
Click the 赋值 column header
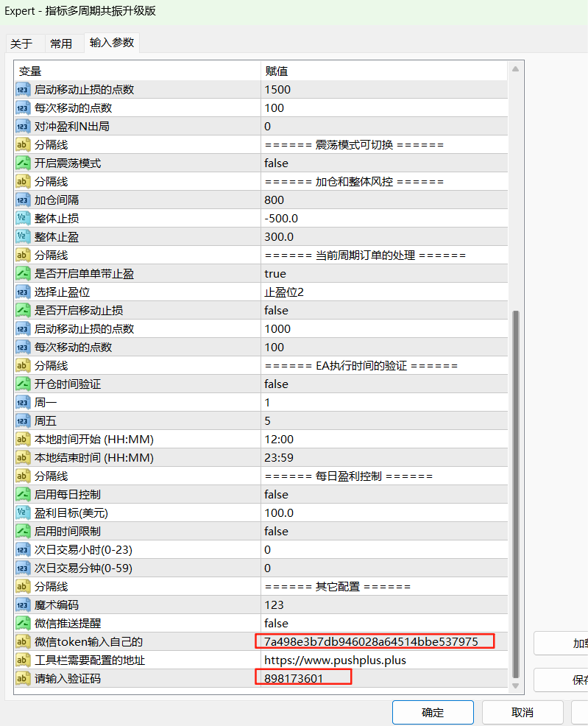pyautogui.click(x=384, y=71)
